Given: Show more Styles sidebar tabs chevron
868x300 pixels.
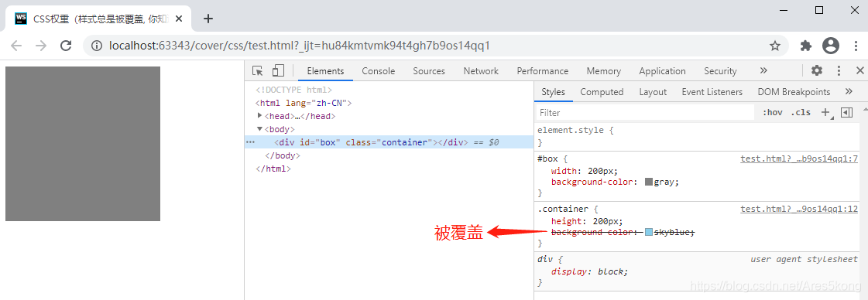Looking at the screenshot, I should point(849,92).
